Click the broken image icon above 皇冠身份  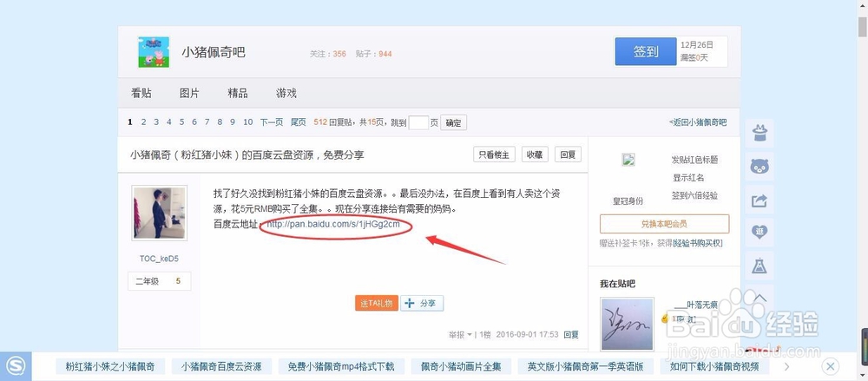(x=628, y=160)
